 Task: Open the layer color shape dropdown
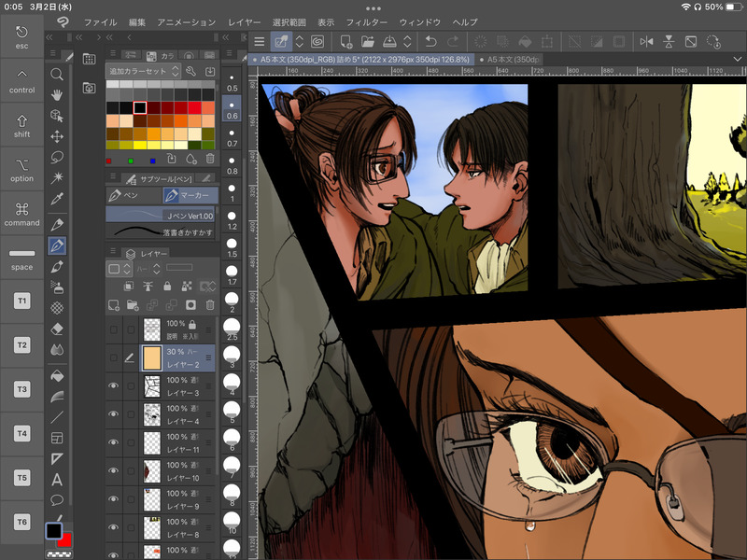click(x=119, y=269)
